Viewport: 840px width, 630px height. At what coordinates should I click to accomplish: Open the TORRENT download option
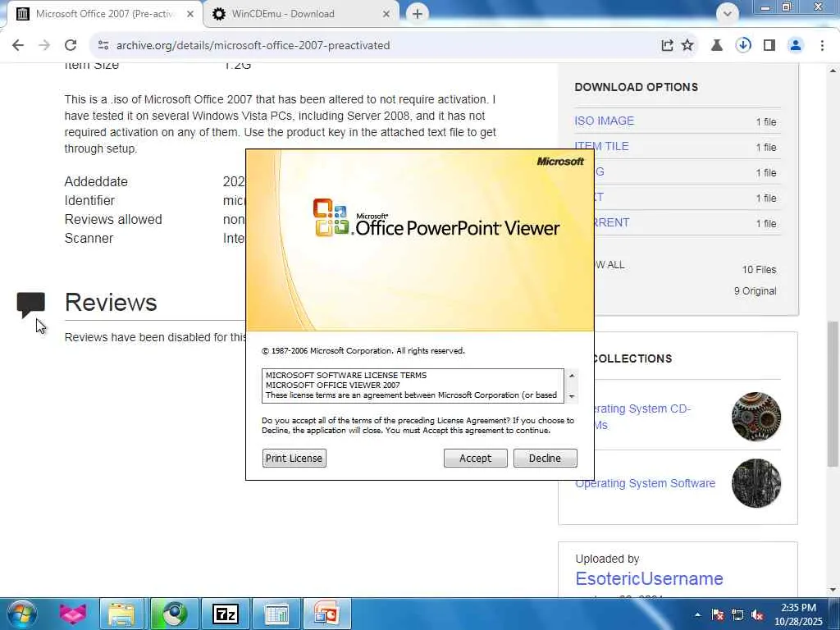pyautogui.click(x=610, y=222)
